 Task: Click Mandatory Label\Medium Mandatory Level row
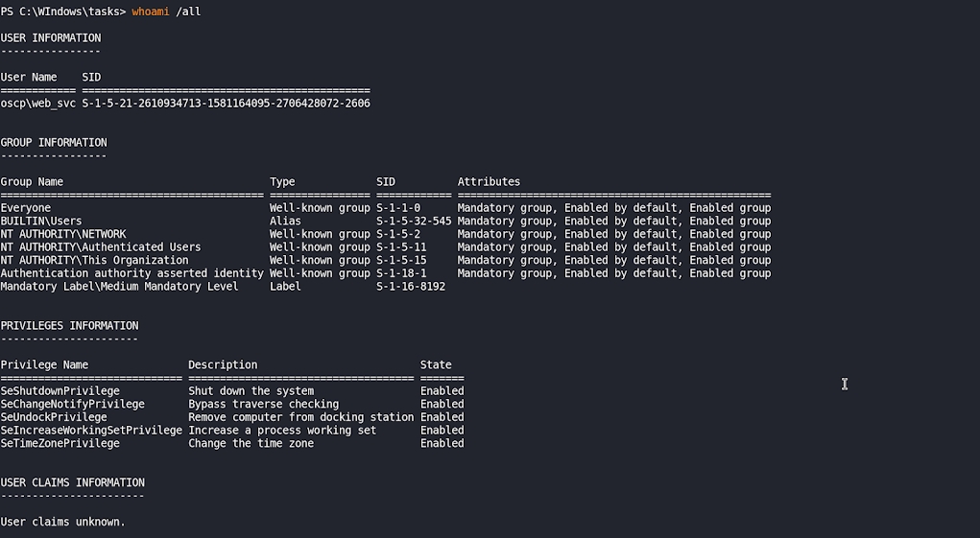point(119,286)
